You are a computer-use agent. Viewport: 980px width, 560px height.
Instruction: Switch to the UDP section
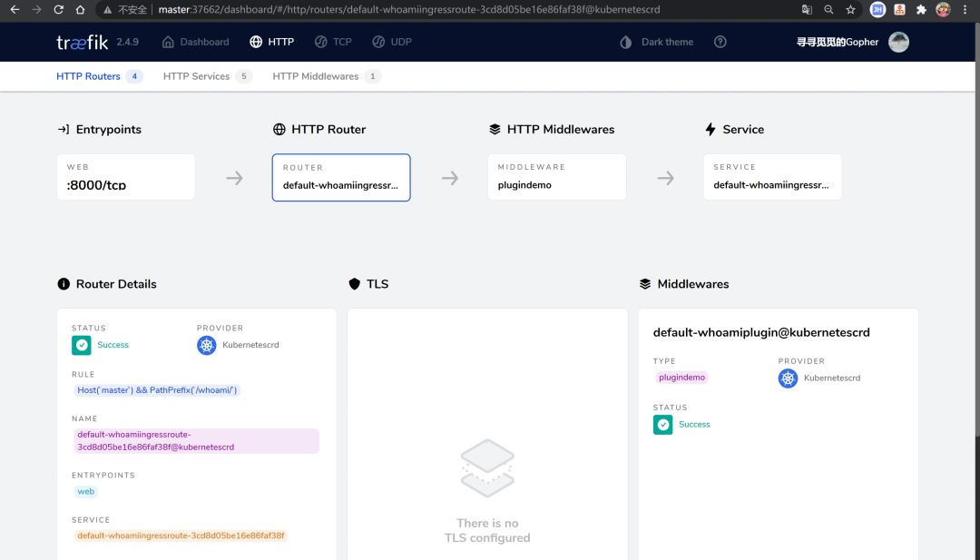pos(392,42)
